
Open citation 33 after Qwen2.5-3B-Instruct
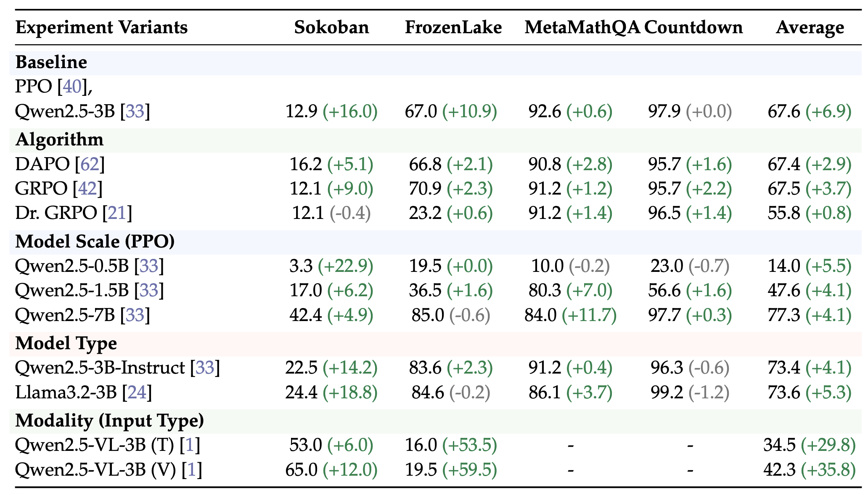click(x=205, y=368)
